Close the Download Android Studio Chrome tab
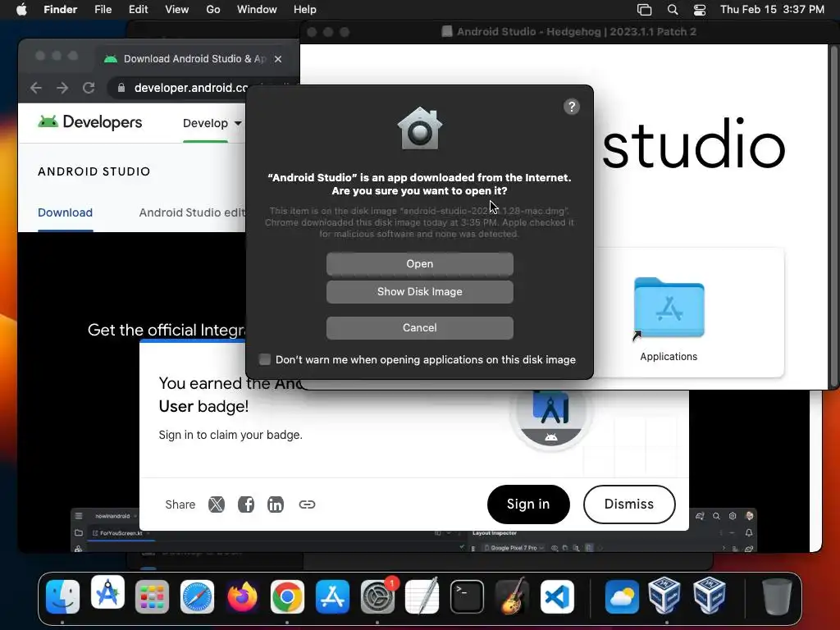840x630 pixels. tap(278, 59)
